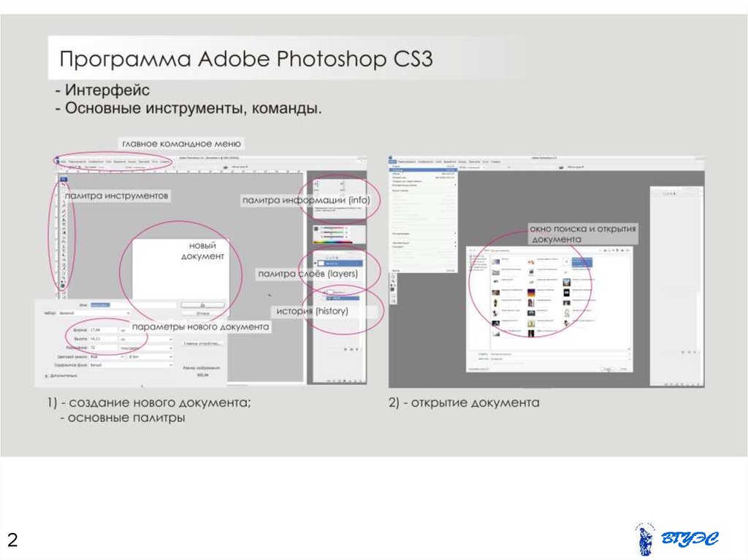Select the blue highlighted file in open dialog
The width and height of the screenshot is (748, 560).
(x=582, y=262)
